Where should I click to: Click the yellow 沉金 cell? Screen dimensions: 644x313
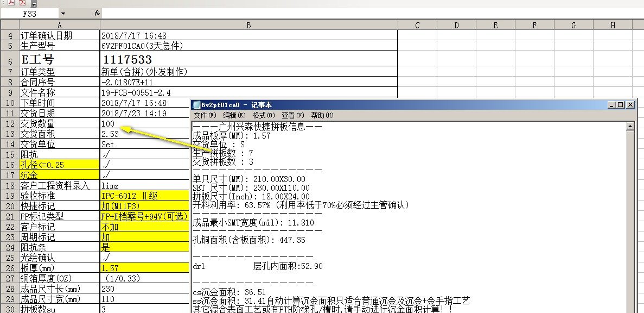59,175
